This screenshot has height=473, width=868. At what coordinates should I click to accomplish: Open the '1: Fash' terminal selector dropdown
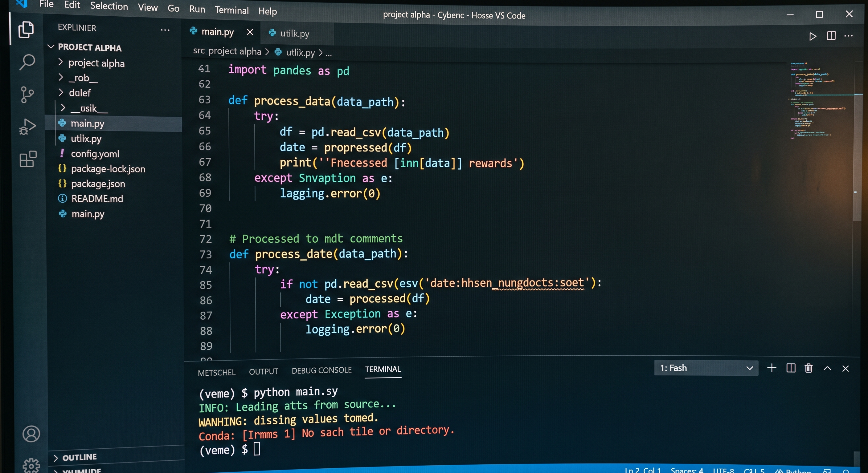706,368
